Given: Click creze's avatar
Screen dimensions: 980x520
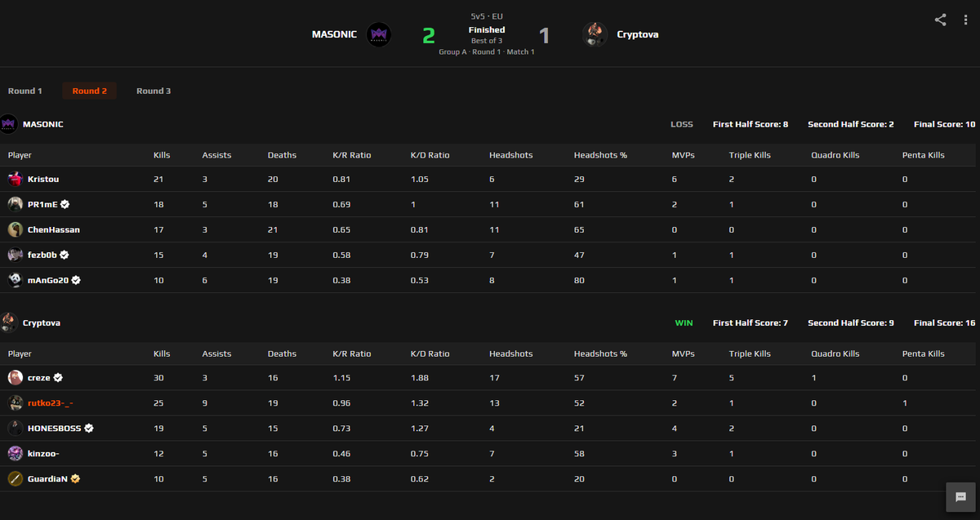Looking at the screenshot, I should pos(16,378).
